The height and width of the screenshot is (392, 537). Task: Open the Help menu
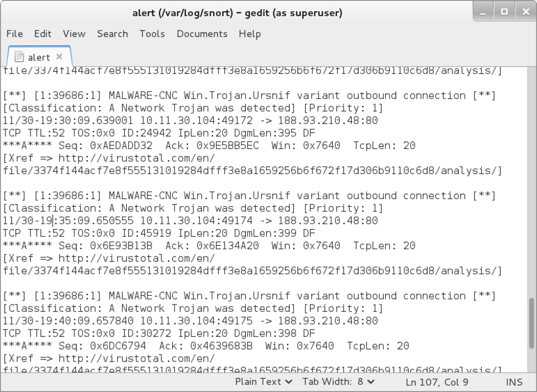tap(249, 33)
